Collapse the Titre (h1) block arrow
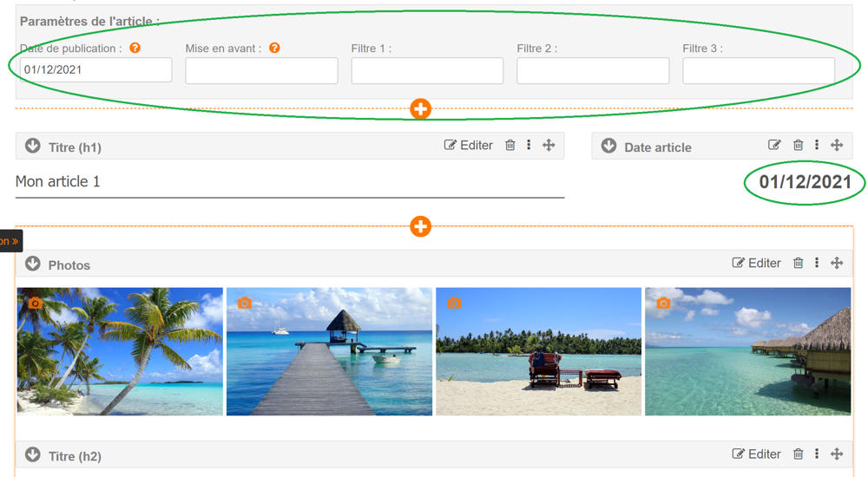This screenshot has height=477, width=868. pos(33,146)
